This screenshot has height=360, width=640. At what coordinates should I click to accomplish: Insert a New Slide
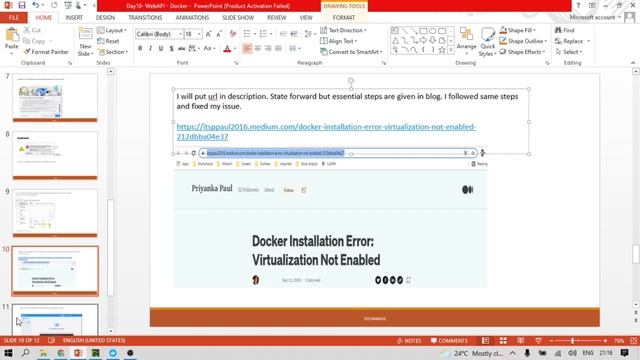click(85, 42)
